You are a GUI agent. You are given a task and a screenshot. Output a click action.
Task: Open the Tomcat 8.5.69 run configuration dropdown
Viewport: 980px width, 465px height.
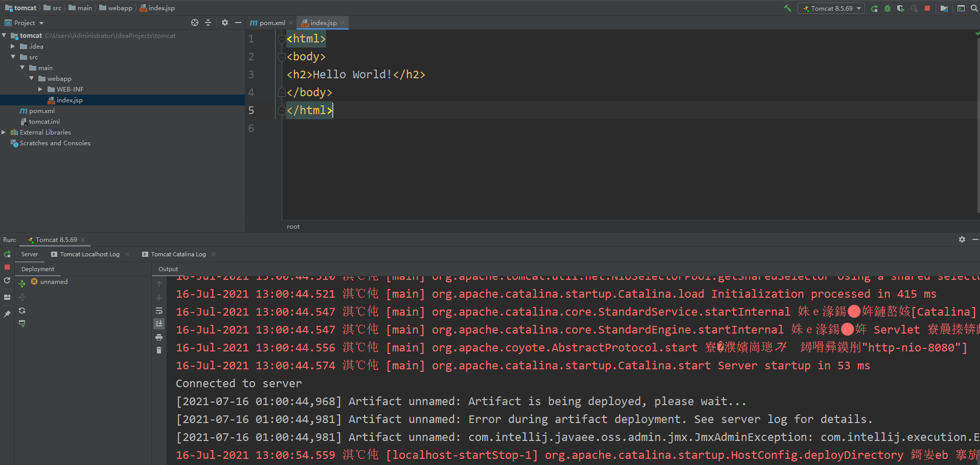pos(831,8)
